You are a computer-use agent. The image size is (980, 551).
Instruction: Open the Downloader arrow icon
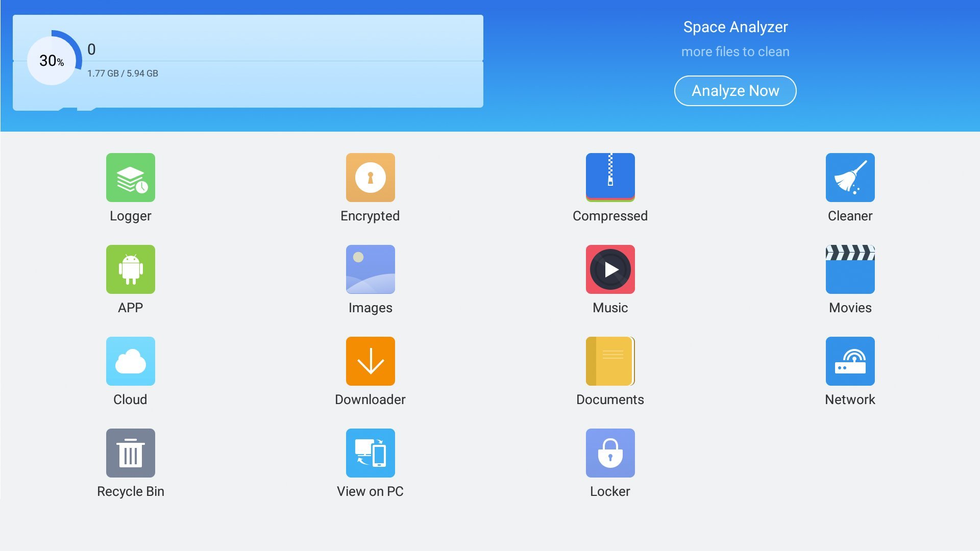[x=370, y=361]
